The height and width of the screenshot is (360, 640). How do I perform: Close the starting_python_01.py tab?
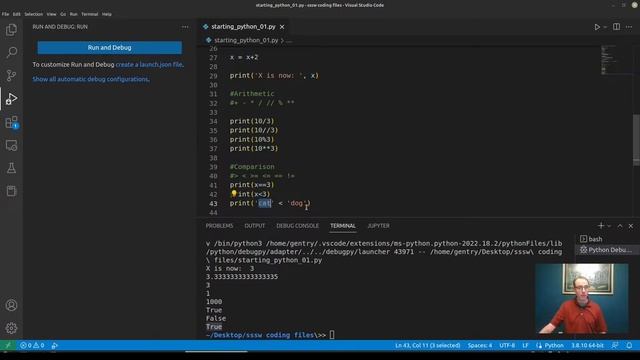coord(282,27)
